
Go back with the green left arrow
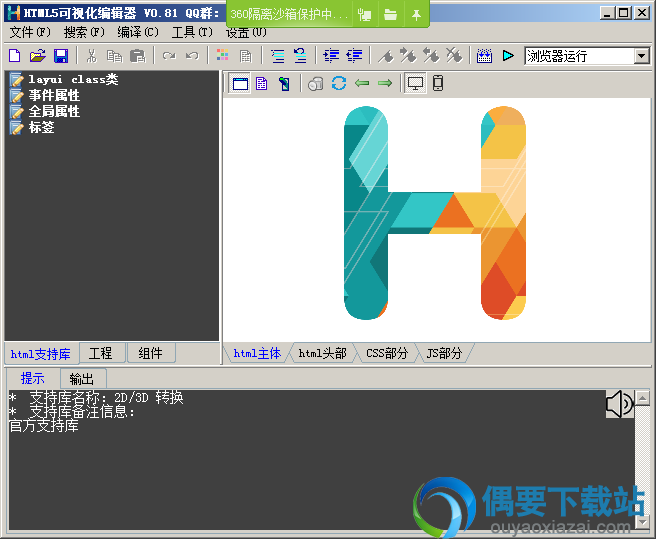point(362,83)
